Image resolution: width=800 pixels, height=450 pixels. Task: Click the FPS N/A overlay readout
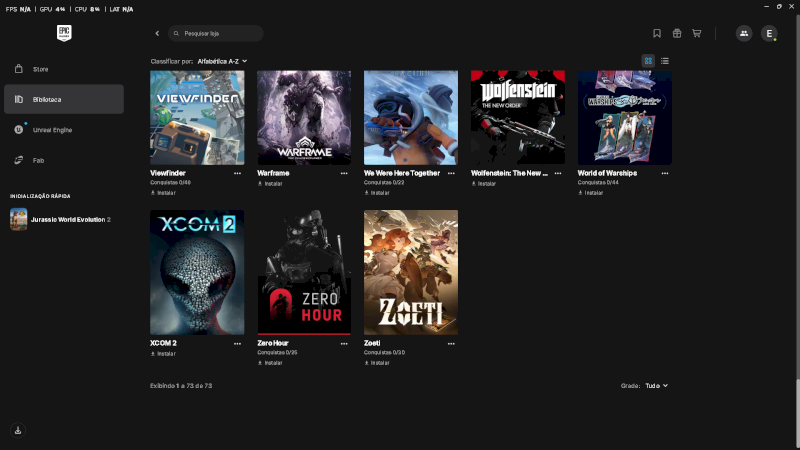[18, 9]
